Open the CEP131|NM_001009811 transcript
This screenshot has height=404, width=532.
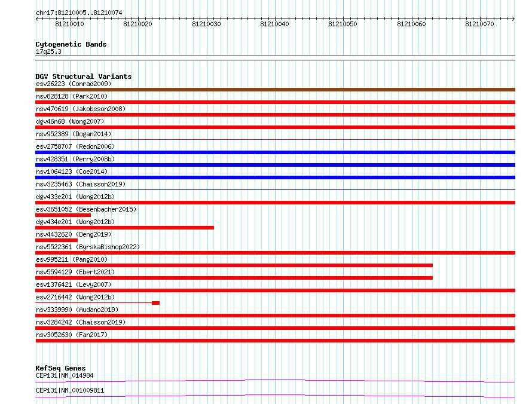click(70, 390)
